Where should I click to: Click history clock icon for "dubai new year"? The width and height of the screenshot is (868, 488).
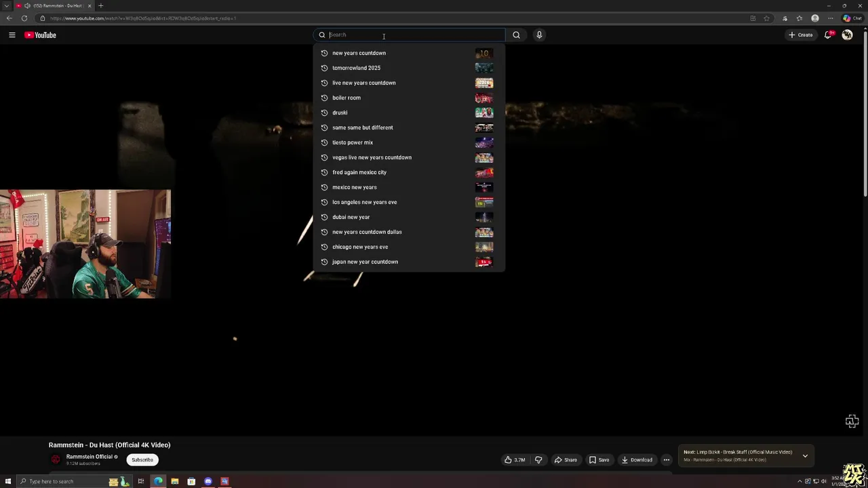tap(324, 217)
